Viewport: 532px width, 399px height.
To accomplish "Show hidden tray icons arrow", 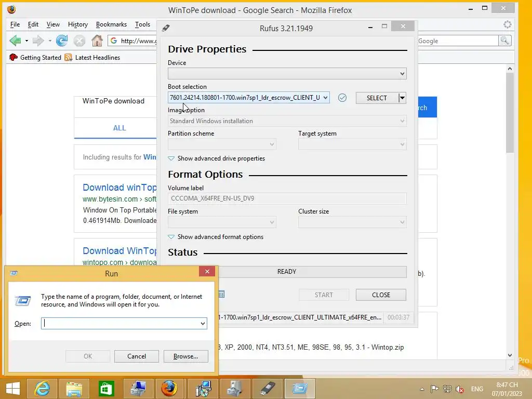I will pyautogui.click(x=422, y=389).
